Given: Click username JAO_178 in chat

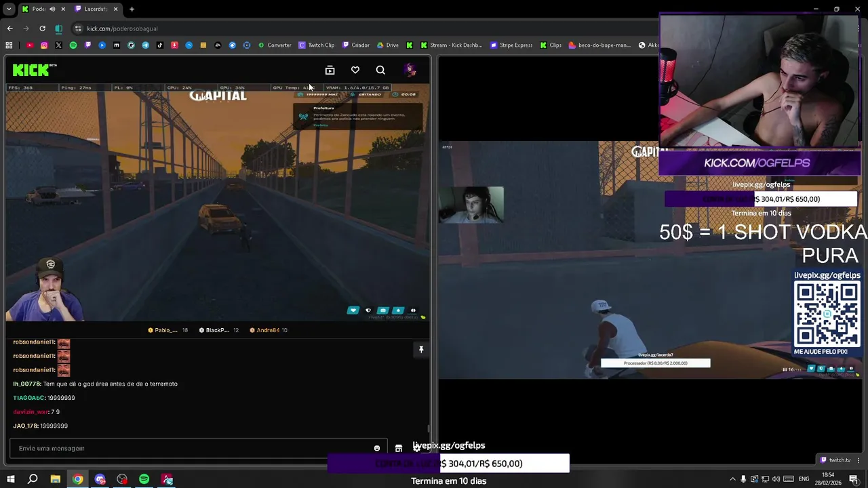Looking at the screenshot, I should tap(25, 426).
